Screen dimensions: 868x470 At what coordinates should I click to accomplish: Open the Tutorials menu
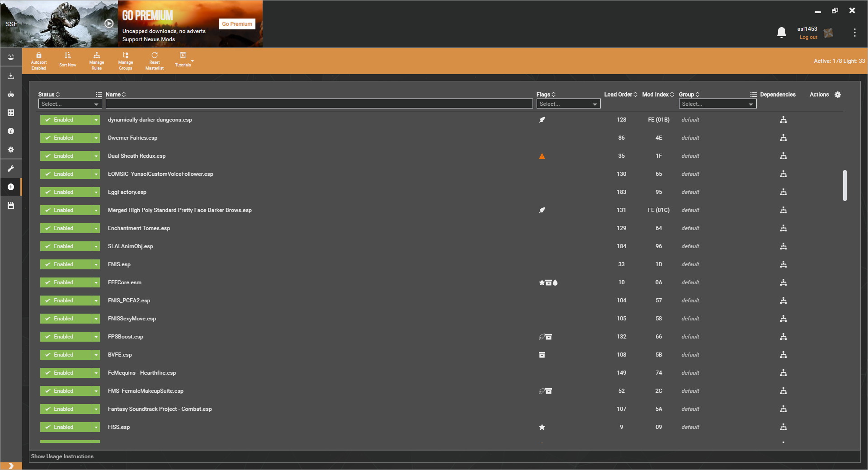click(184, 59)
